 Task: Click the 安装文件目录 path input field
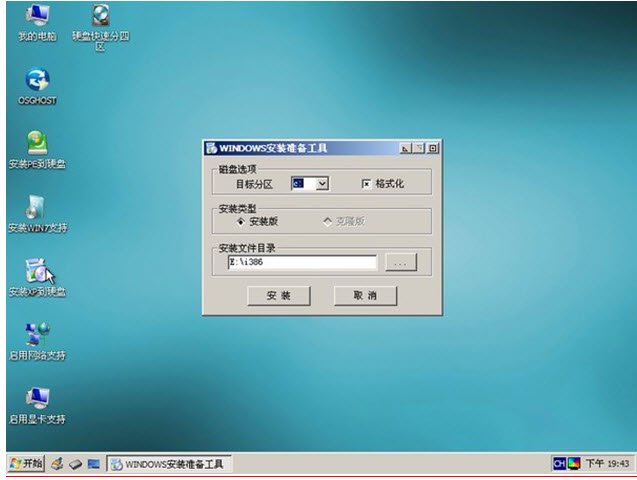click(301, 262)
